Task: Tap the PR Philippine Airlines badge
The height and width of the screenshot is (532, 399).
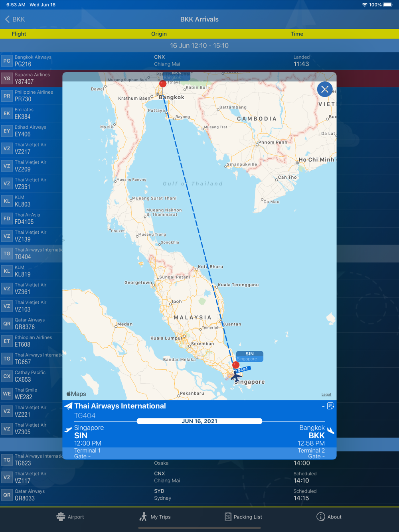Action: [x=7, y=96]
